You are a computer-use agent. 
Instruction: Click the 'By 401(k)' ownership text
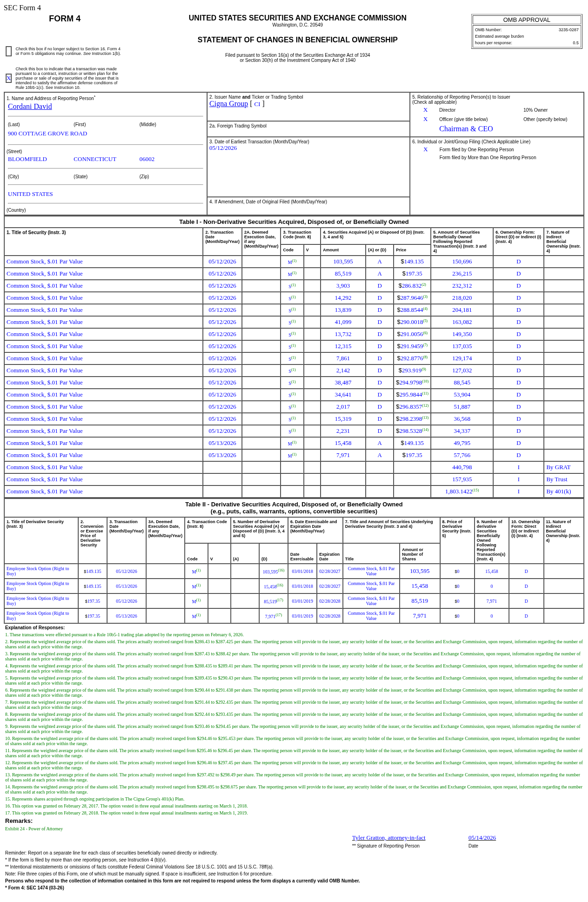click(x=559, y=491)
